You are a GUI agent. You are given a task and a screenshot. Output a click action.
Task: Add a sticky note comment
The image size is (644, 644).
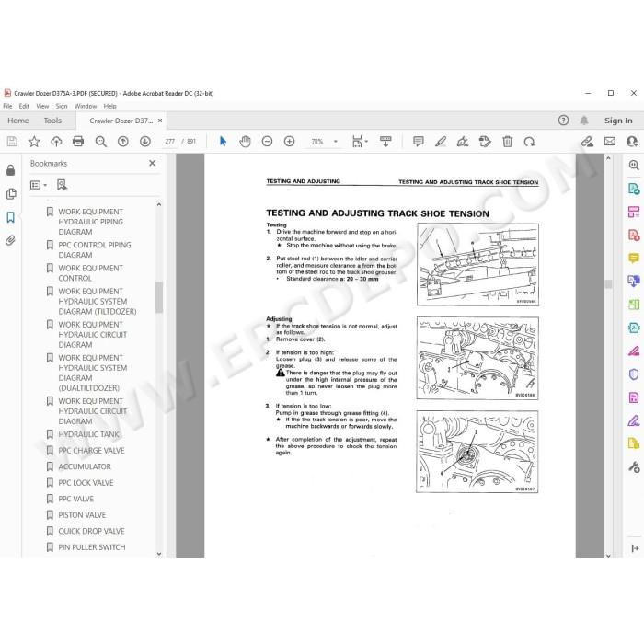coord(418,142)
